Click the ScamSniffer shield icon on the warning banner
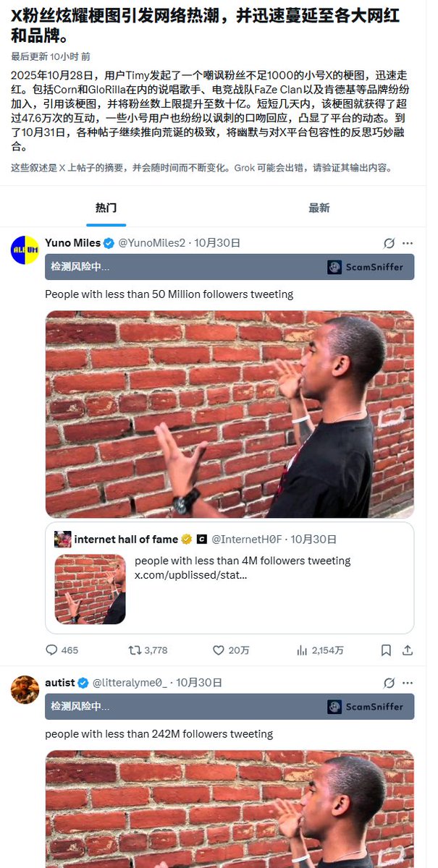This screenshot has width=438, height=868. click(x=334, y=267)
